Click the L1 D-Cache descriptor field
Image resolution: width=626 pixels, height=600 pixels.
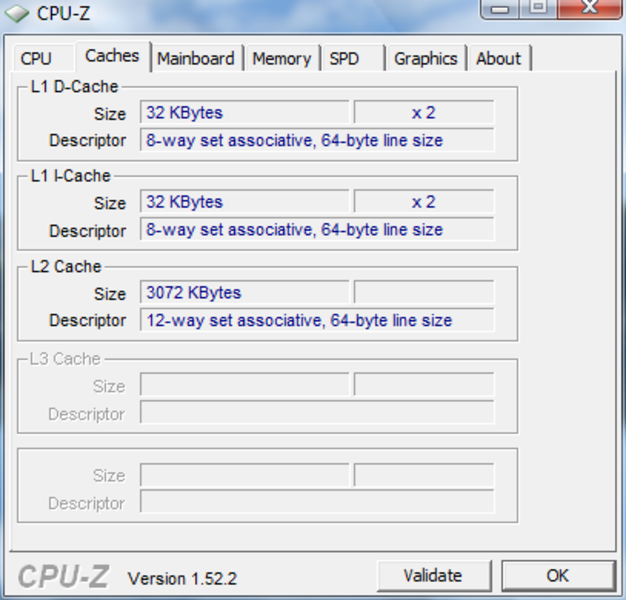coord(317,140)
